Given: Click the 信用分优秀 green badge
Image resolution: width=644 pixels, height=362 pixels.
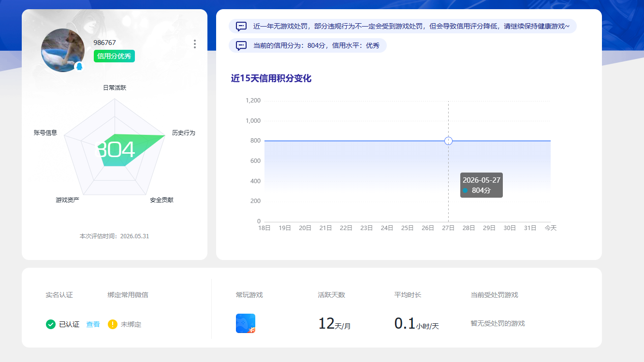Looking at the screenshot, I should tap(114, 56).
